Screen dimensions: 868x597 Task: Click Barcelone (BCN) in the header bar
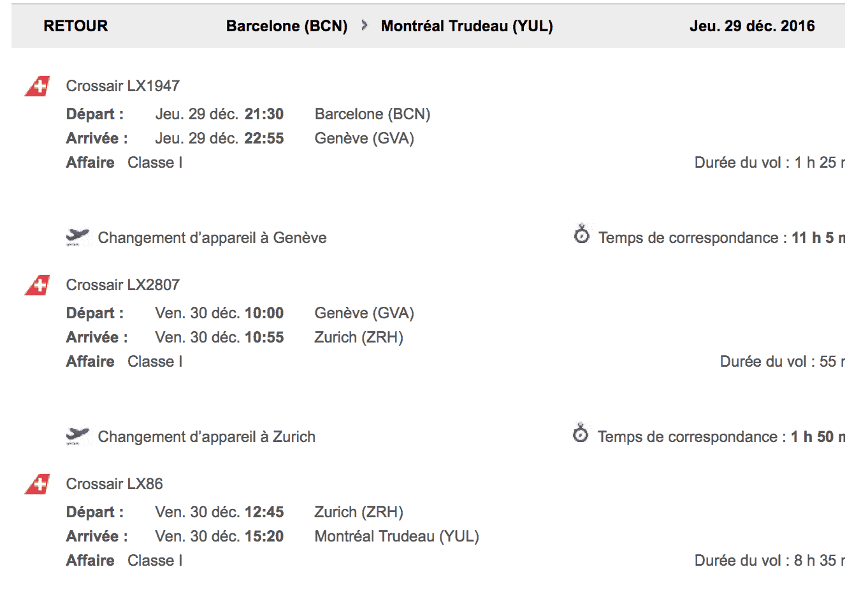(287, 26)
